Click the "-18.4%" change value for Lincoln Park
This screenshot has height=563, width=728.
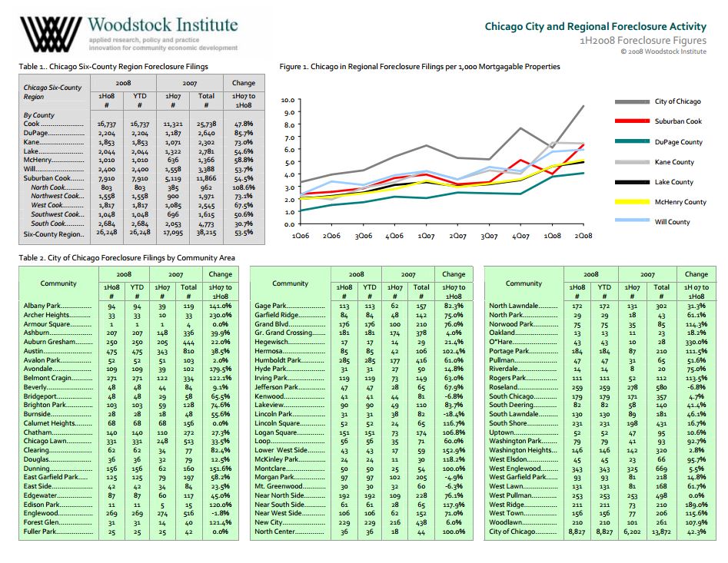pos(454,414)
